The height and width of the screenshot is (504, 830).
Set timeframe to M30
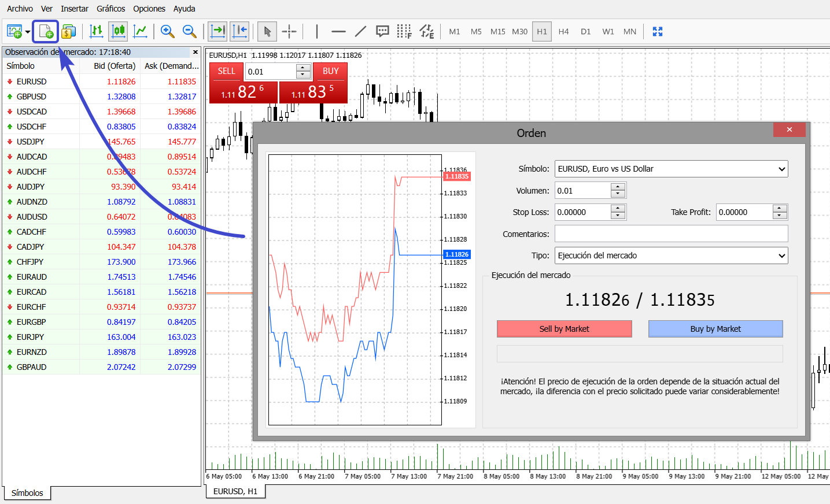[520, 31]
